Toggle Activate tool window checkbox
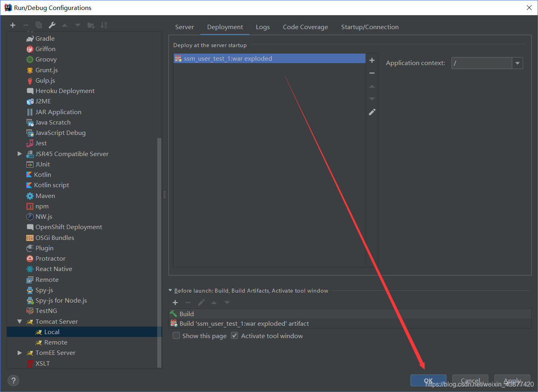538x392 pixels. [235, 336]
